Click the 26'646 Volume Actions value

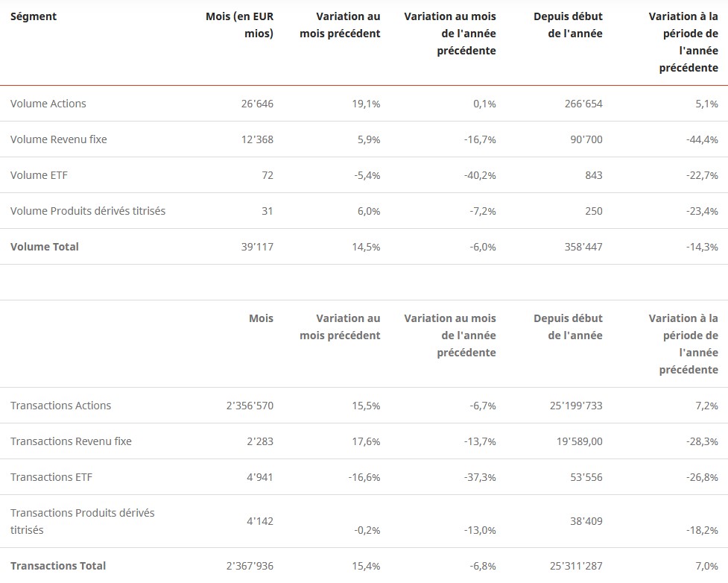257,104
